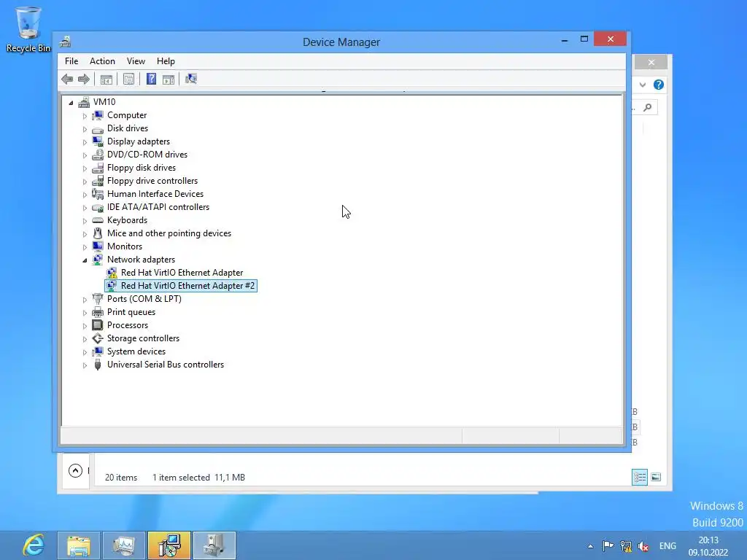The height and width of the screenshot is (560, 747).
Task: Select the Print queues label
Action: (x=131, y=312)
